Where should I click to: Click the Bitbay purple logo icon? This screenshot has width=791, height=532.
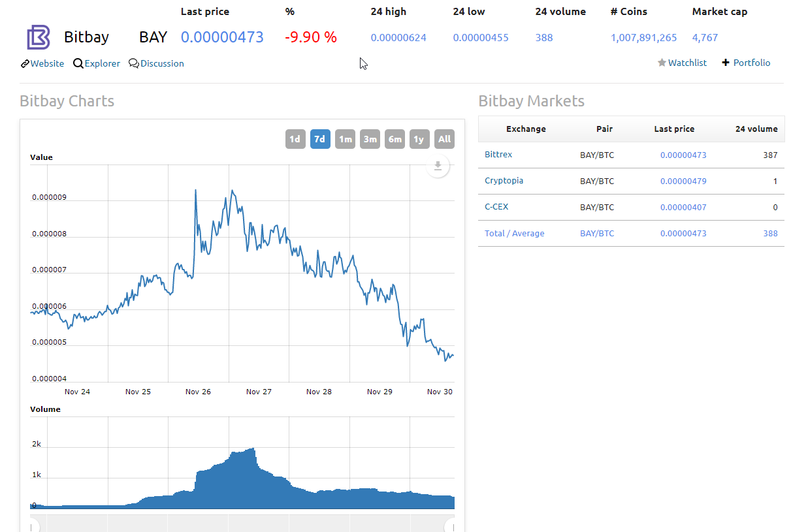[x=38, y=37]
